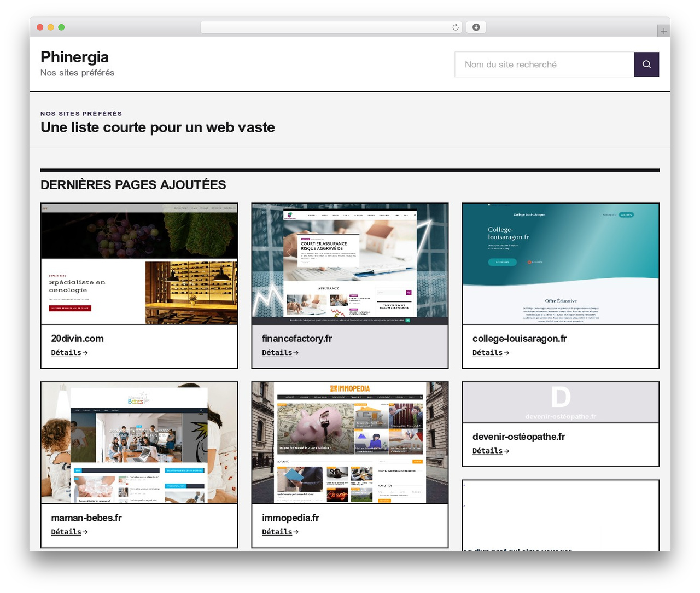Open financefactory.fr title link
This screenshot has width=700, height=593.
[x=297, y=339]
